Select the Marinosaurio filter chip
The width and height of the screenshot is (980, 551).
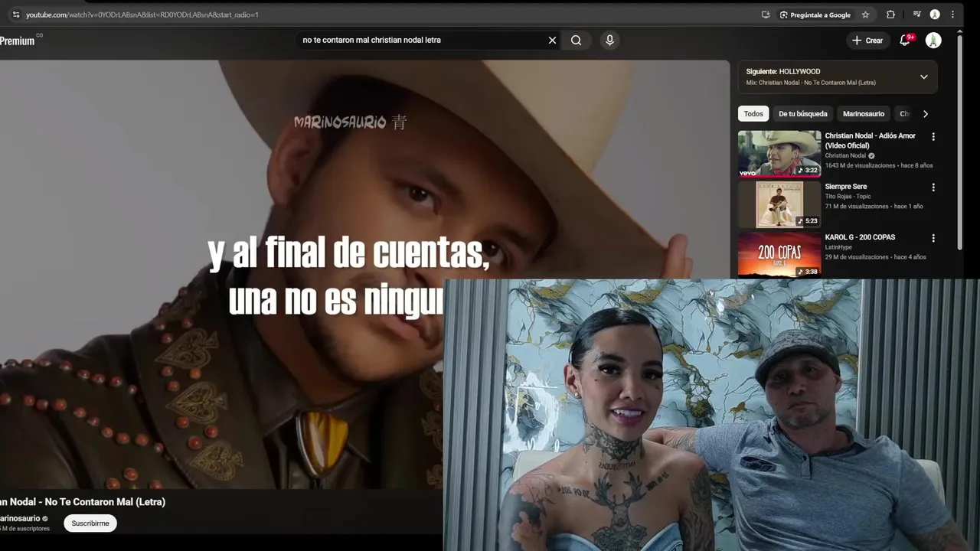coord(864,114)
